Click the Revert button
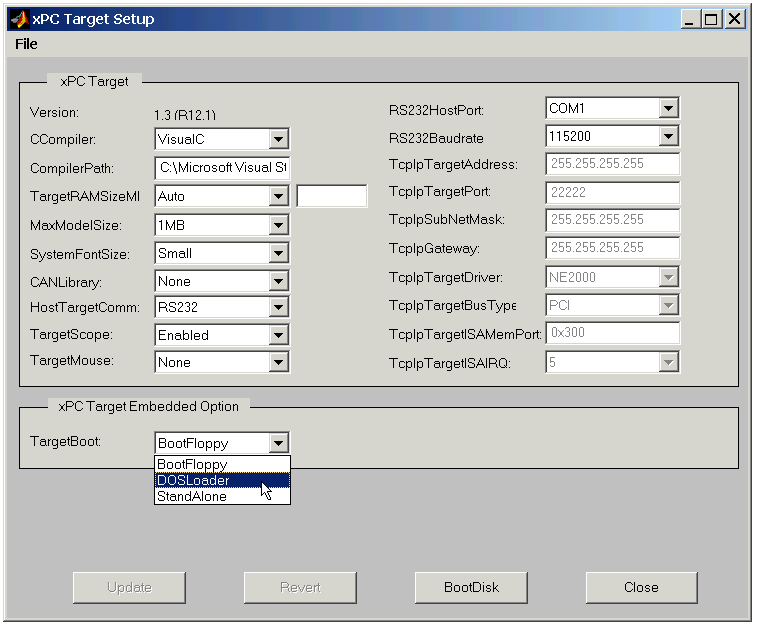The height and width of the screenshot is (625, 759). tap(300, 588)
